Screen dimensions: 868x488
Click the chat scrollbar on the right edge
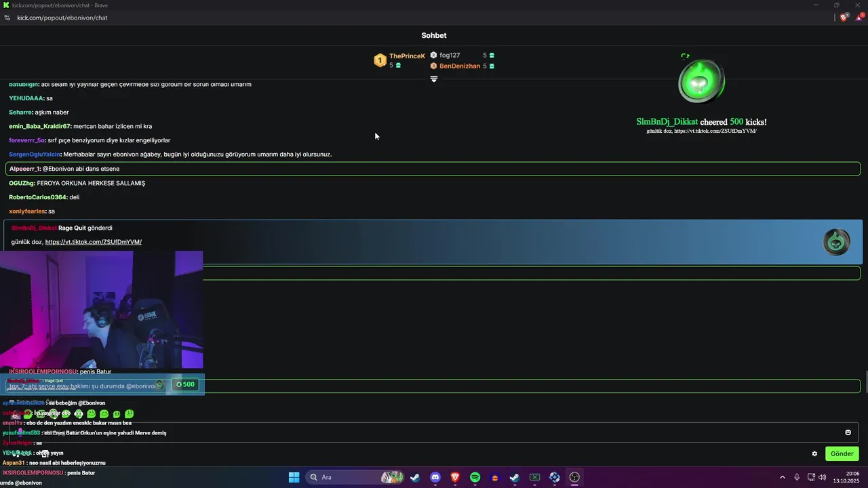[865, 382]
